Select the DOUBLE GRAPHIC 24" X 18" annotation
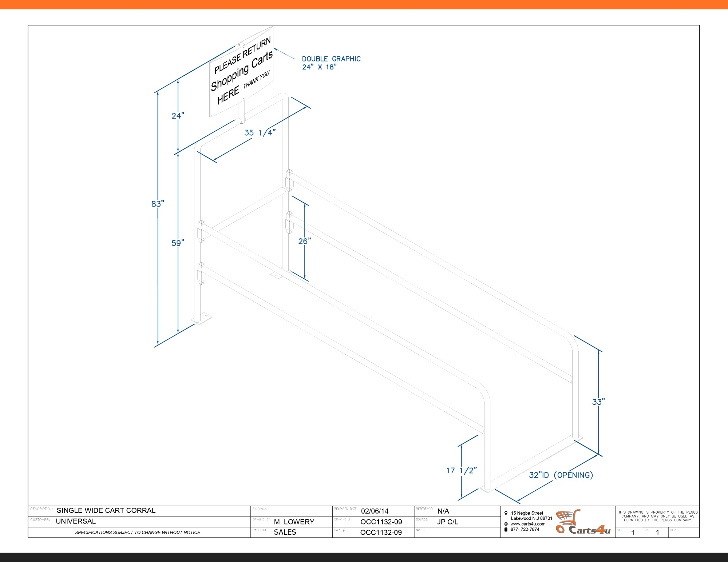This screenshot has height=562, width=728. point(331,63)
